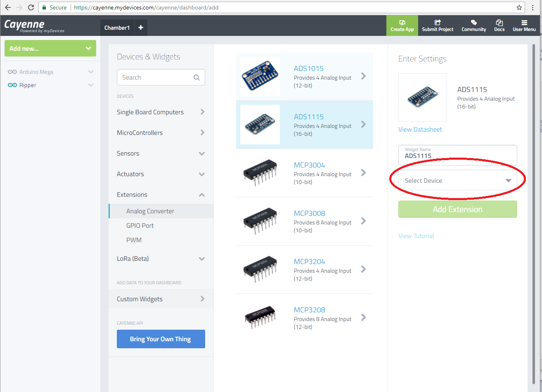Click the arrow next to MCP3208
Viewport: 542px width, 392px height.
[364, 317]
